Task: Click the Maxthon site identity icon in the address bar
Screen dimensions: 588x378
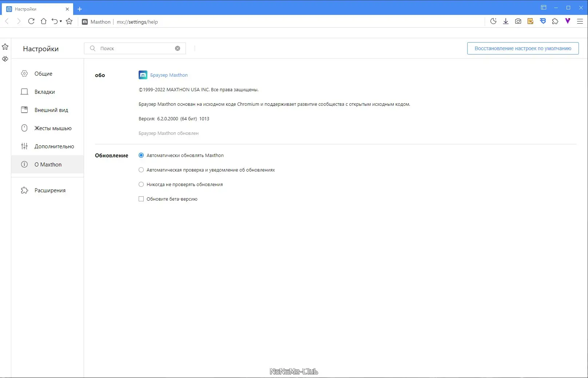Action: pyautogui.click(x=85, y=22)
